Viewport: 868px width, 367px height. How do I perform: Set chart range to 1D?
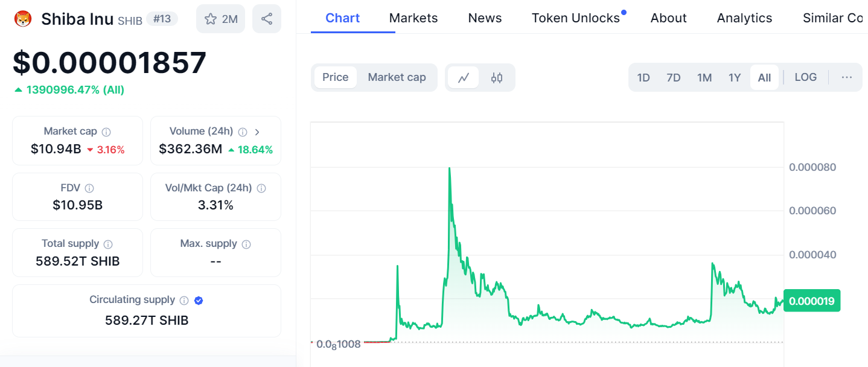[x=643, y=77]
